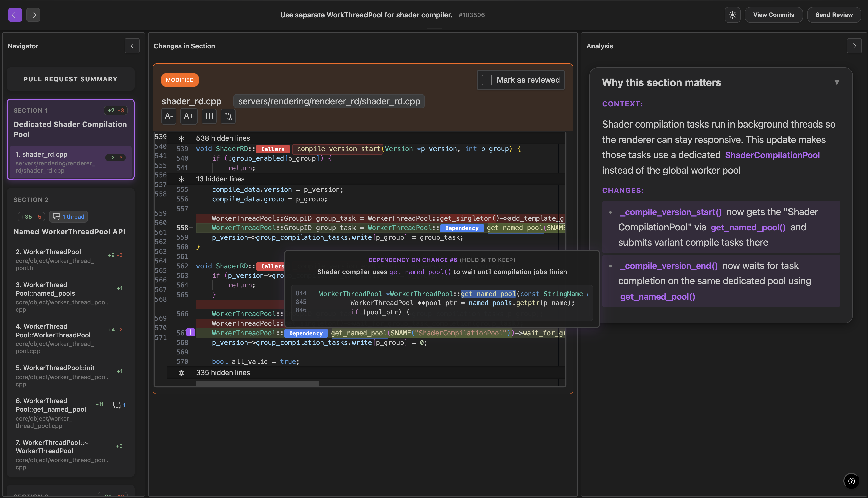
Task: Switch to split diff view icon
Action: click(x=209, y=116)
